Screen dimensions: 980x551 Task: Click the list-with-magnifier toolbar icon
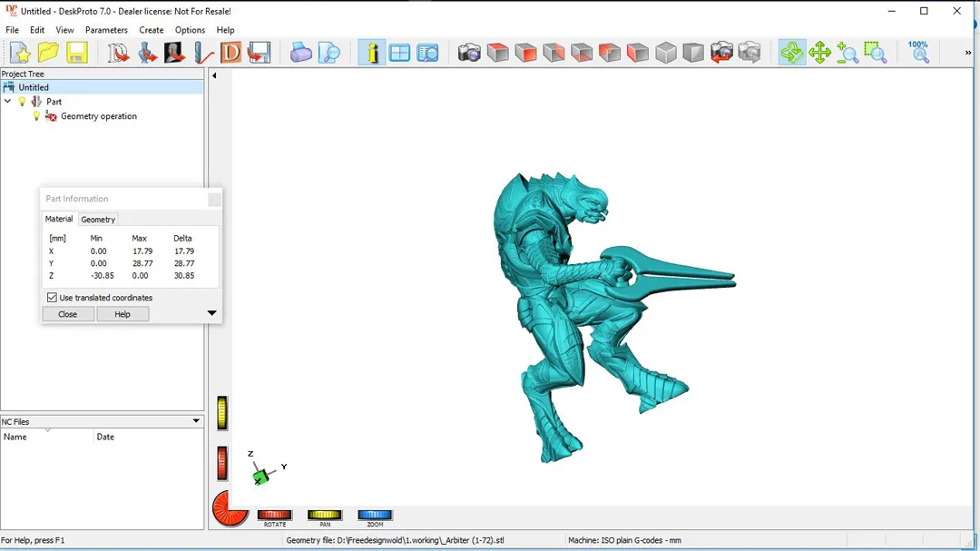[x=427, y=53]
